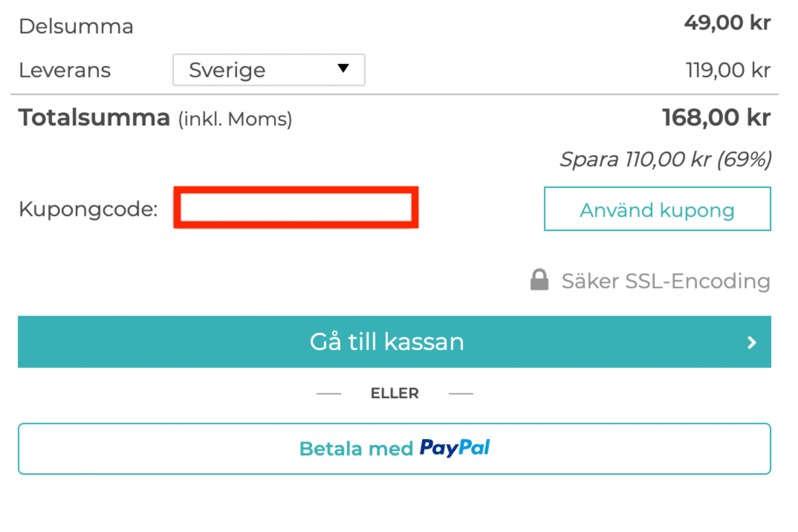Pay using Betala med PayPal button
Viewport: 798px width, 532px height.
point(394,449)
